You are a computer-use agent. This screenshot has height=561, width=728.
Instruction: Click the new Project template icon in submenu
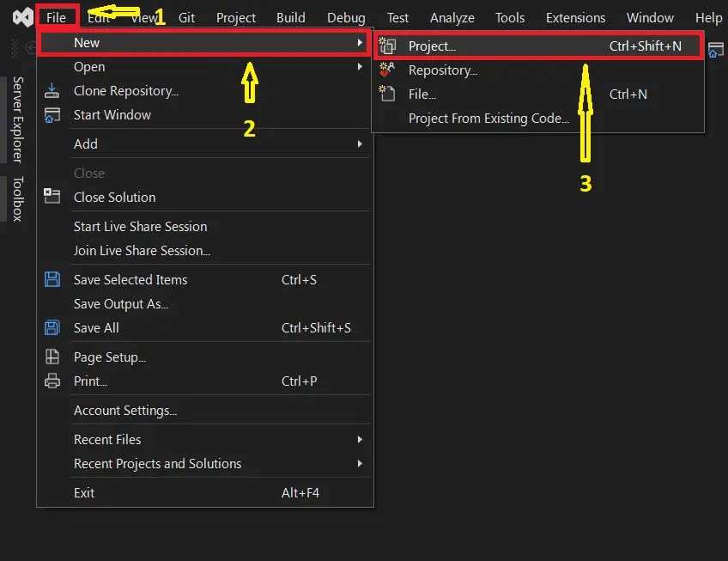388,46
